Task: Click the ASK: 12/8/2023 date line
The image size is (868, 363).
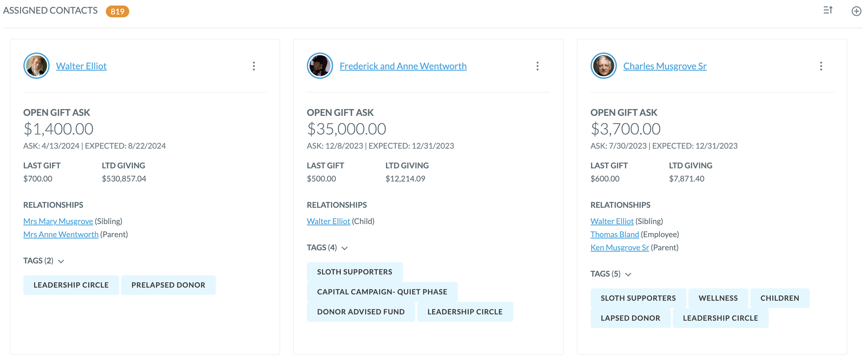Action: pos(380,146)
